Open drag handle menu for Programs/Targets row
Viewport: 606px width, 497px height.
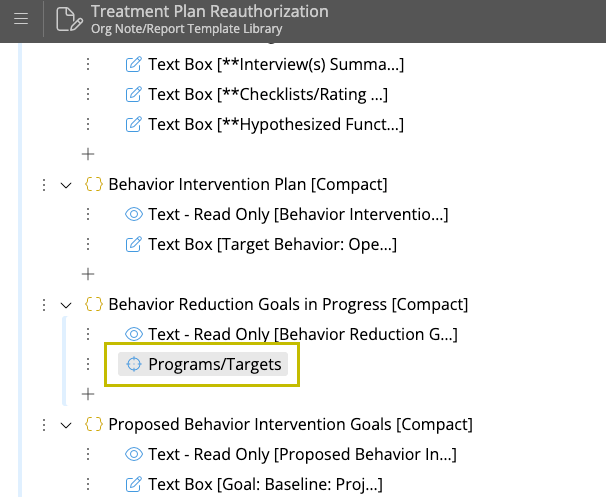[x=88, y=364]
